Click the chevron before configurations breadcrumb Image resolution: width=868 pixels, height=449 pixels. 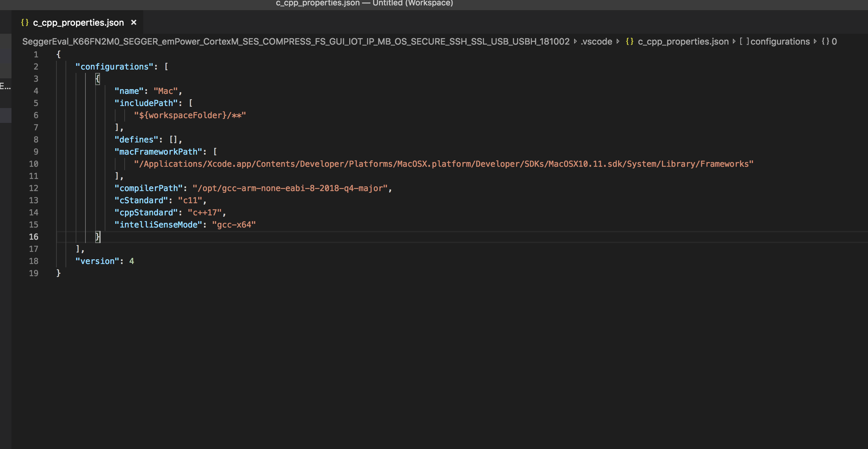734,42
